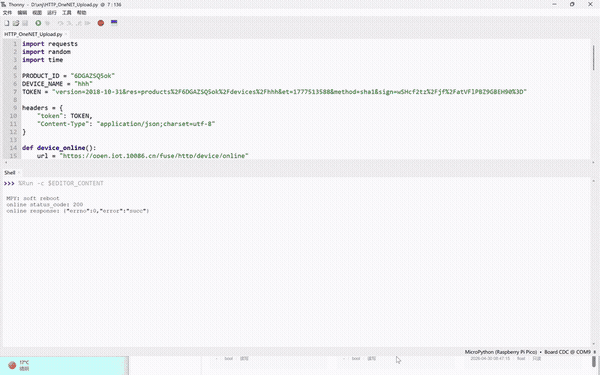Click the 'online response' line in Shell
600x375 pixels.
click(78, 211)
